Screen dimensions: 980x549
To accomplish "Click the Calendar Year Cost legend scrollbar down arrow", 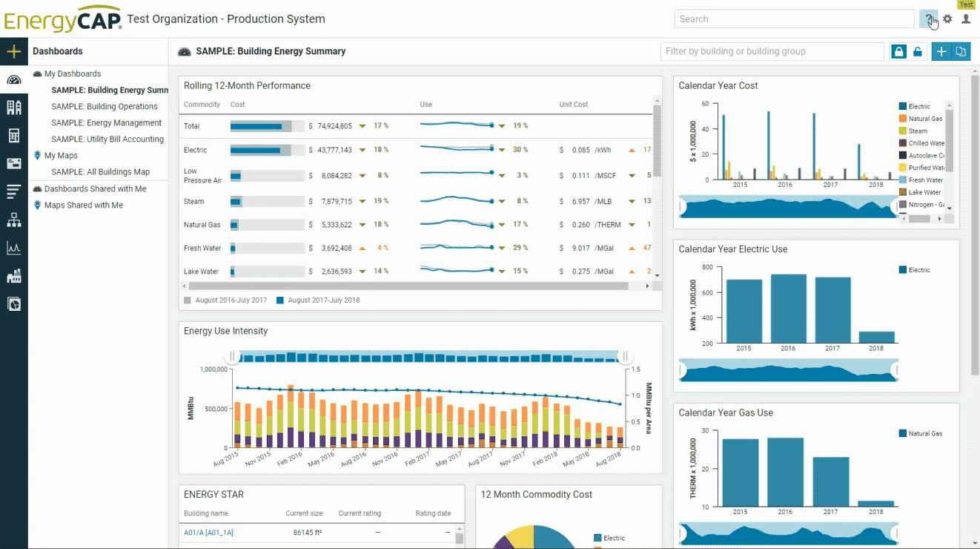I will point(949,208).
